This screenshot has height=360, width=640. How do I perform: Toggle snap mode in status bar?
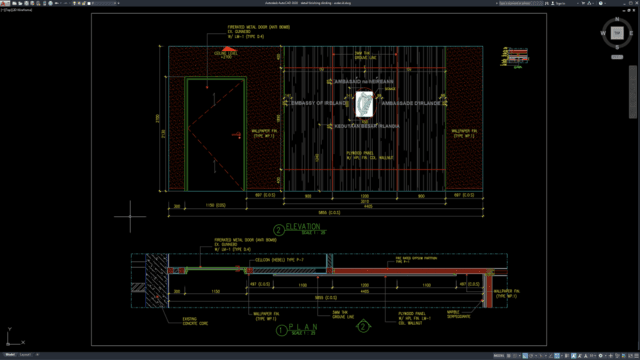pyautogui.click(x=515, y=356)
